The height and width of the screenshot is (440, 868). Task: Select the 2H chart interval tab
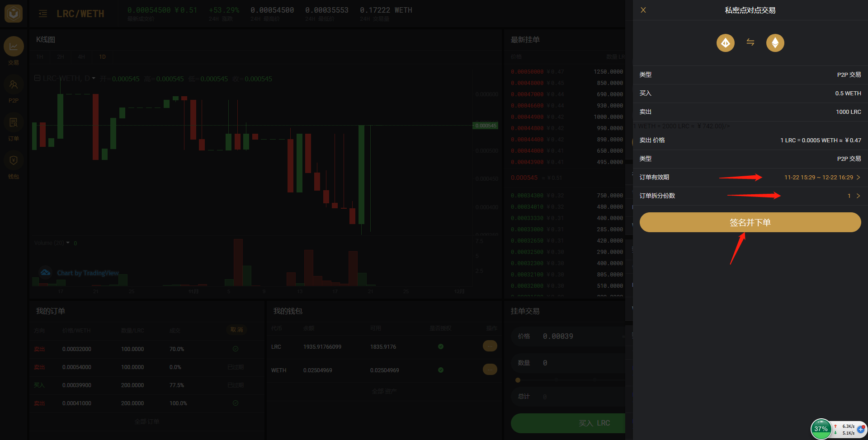[61, 57]
